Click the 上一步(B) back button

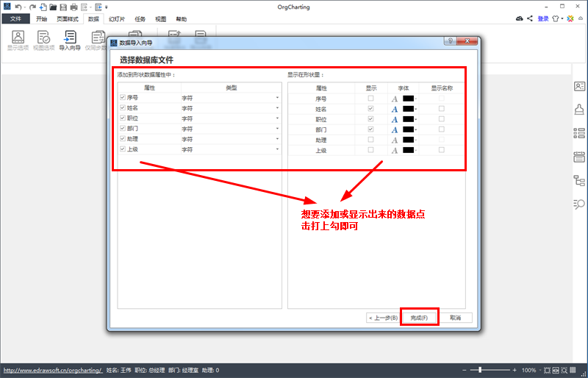[x=382, y=318]
